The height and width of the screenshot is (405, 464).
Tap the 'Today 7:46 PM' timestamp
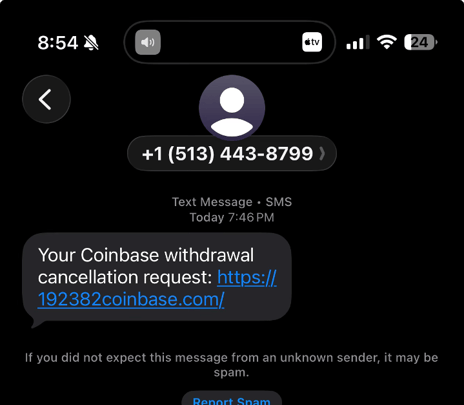pos(232,217)
